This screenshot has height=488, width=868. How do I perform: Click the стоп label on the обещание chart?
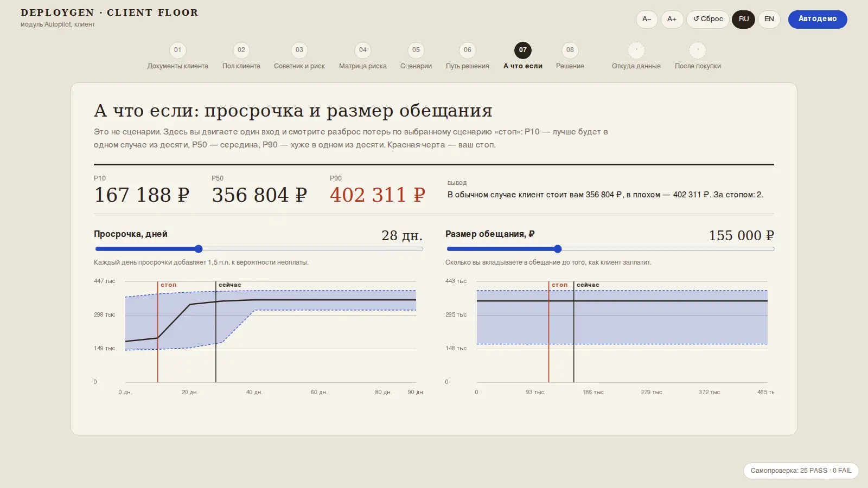(x=559, y=285)
